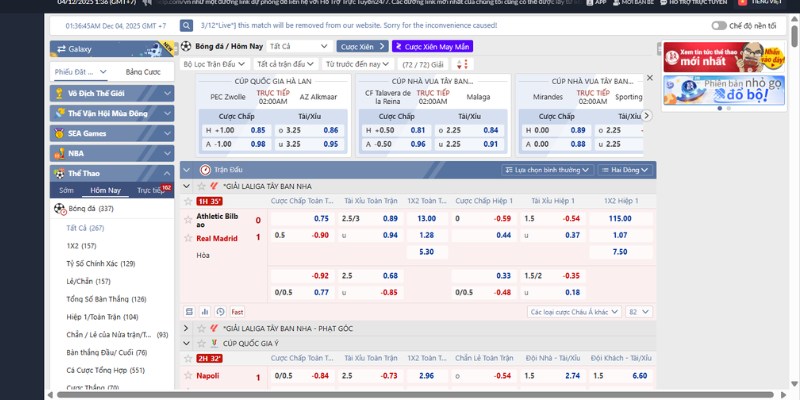Toggle the star beside the 2H 32' timer

[188, 358]
